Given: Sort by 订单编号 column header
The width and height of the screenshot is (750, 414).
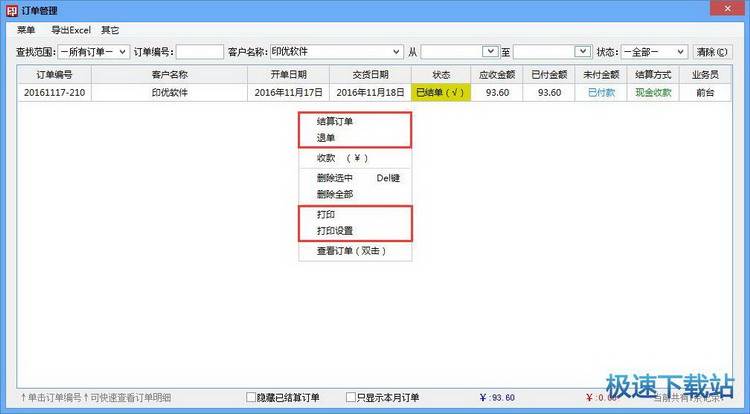Looking at the screenshot, I should point(55,75).
